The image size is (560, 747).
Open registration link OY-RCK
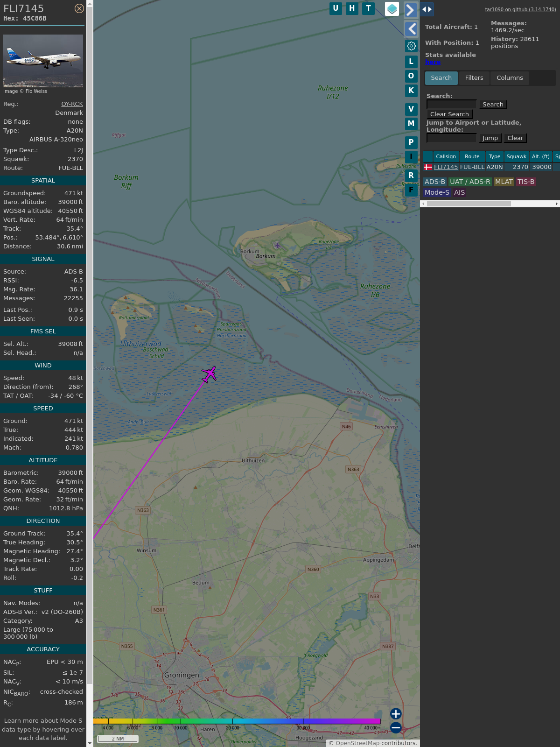(x=72, y=104)
